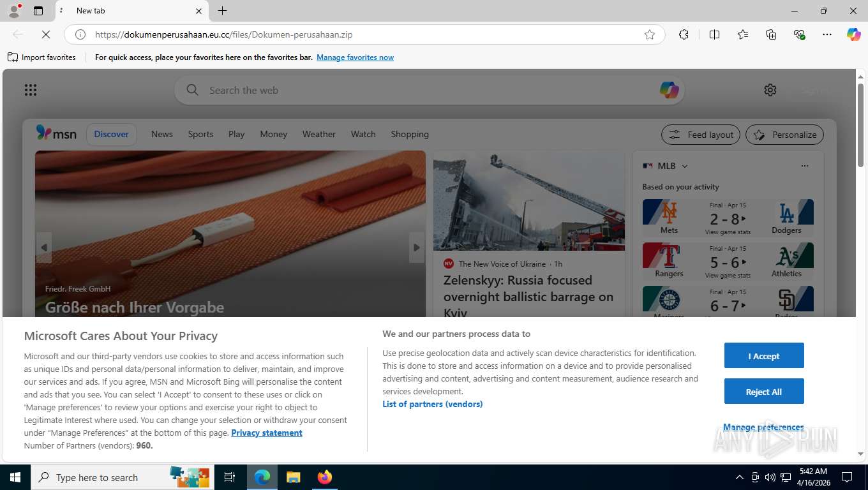View site information icon in address bar
The height and width of the screenshot is (490, 868).
tap(80, 34)
